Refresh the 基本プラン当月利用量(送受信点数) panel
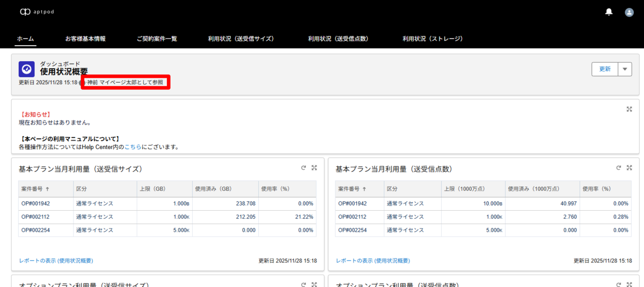 (619, 168)
